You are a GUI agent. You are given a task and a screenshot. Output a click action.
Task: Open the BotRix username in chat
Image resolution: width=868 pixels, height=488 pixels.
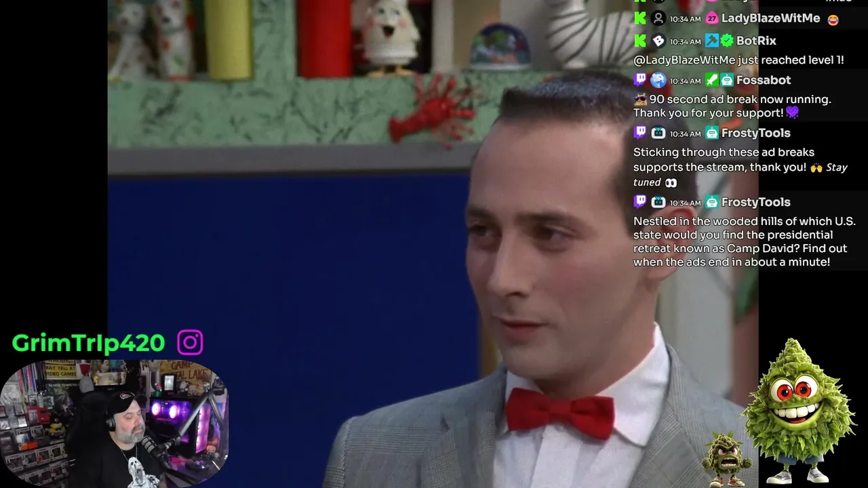(756, 41)
